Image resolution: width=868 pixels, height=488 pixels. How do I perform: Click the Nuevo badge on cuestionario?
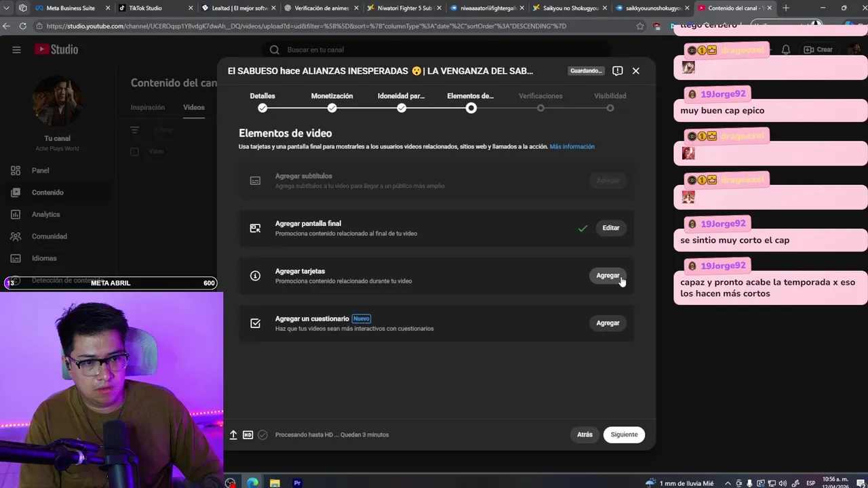(361, 319)
